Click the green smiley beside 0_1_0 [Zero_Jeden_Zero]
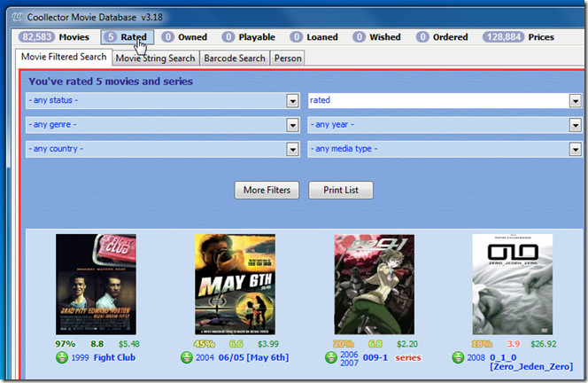Viewport: 588px width, 383px height. [x=458, y=357]
